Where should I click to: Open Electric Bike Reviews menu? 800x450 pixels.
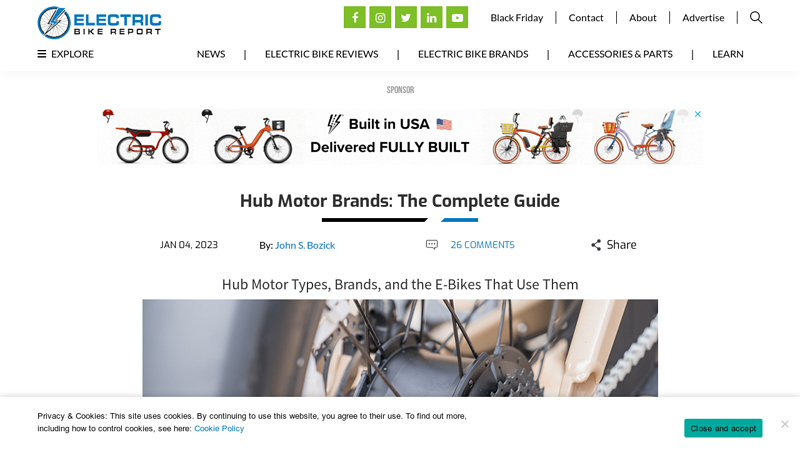point(321,54)
